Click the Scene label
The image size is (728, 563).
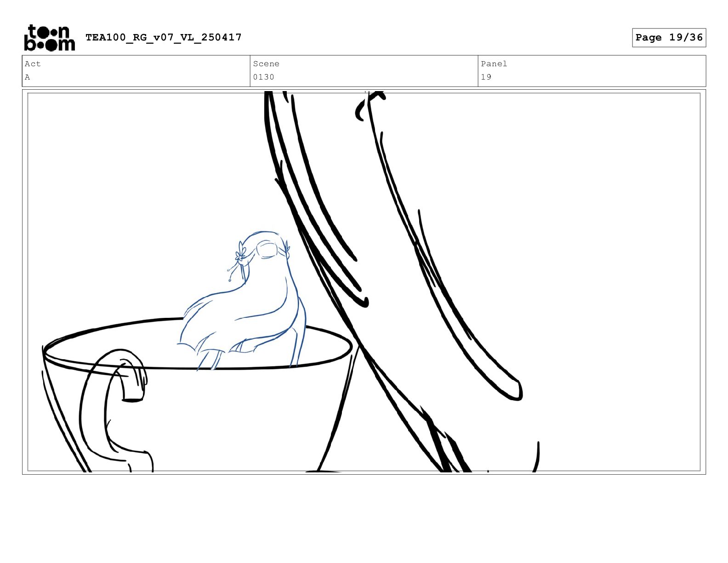click(x=266, y=64)
